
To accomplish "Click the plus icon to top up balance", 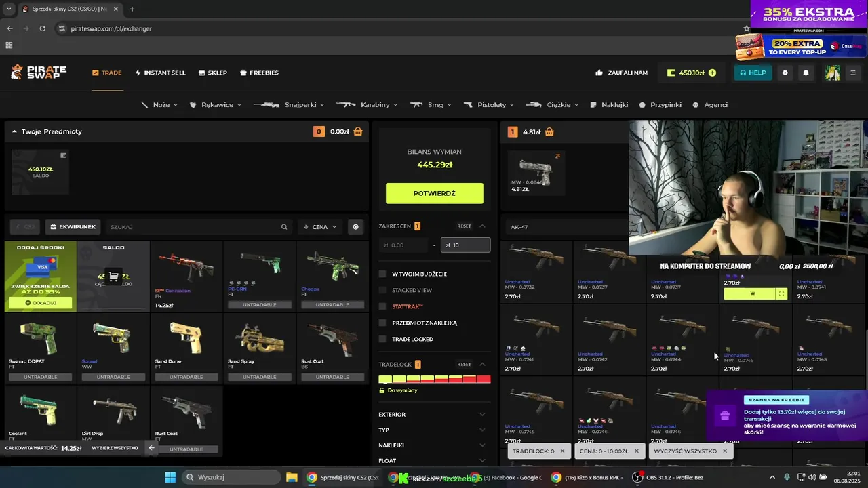I will point(712,73).
